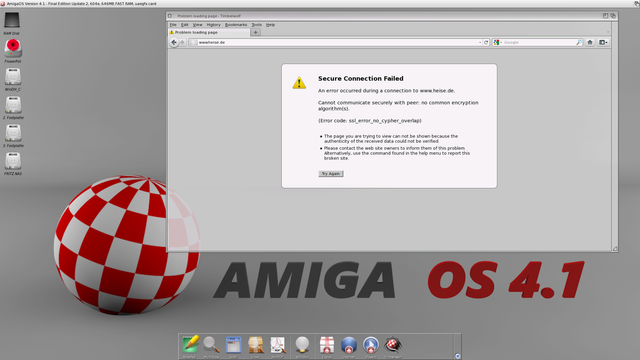Screen dimensions: 640x360
Task: Select the Problem loading page tab
Action: click(209, 32)
